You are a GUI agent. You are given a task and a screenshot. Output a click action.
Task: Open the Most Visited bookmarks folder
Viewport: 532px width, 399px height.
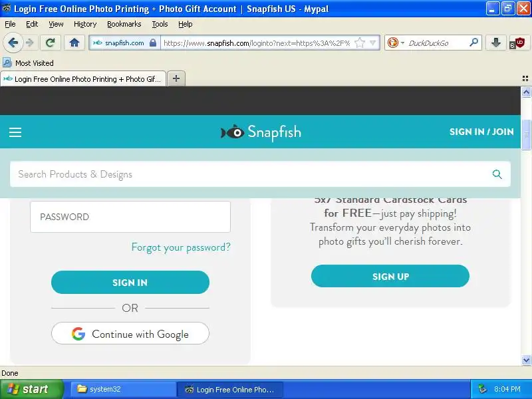click(x=28, y=63)
